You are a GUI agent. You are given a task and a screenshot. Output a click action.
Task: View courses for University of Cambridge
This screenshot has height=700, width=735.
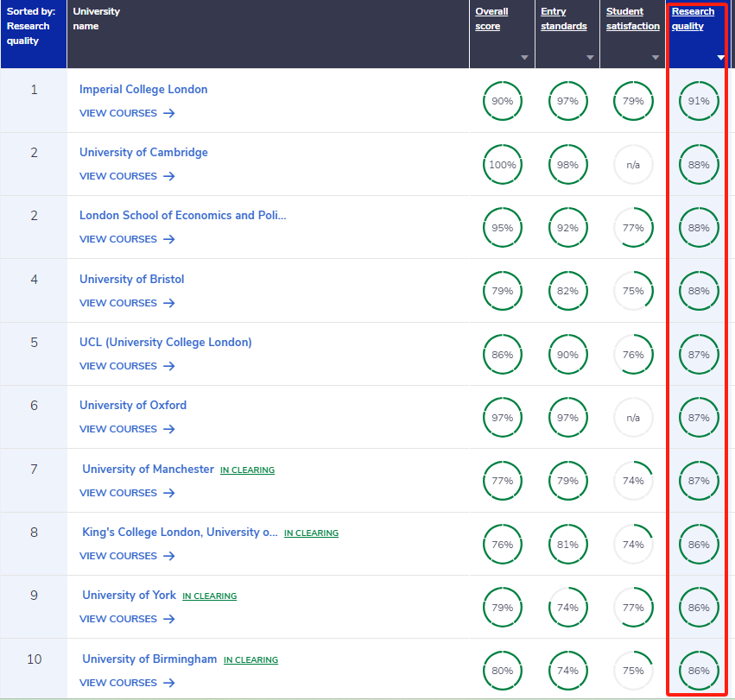click(127, 176)
